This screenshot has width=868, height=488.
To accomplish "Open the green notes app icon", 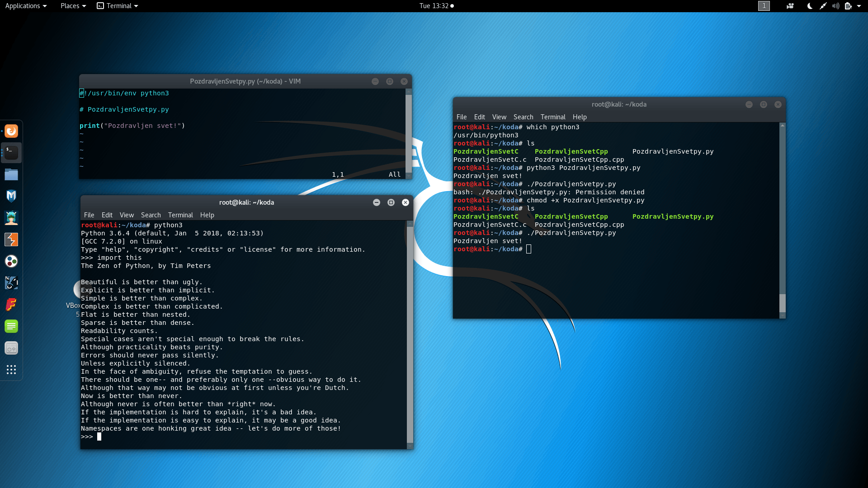I will pos(11,326).
